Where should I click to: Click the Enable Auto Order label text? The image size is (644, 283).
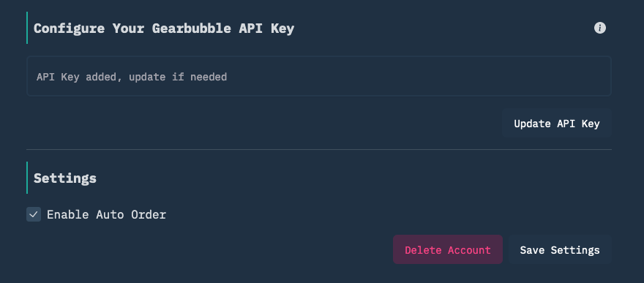pyautogui.click(x=106, y=214)
